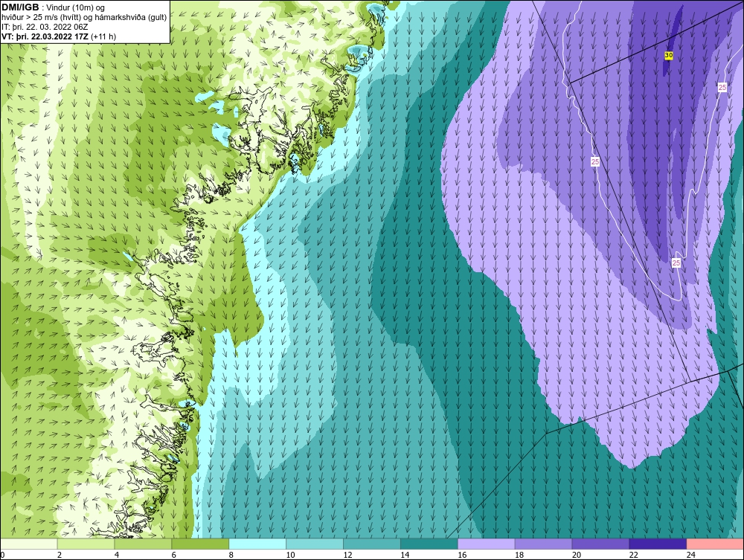Click the legend scale number 12
The image size is (744, 560).
click(347, 555)
